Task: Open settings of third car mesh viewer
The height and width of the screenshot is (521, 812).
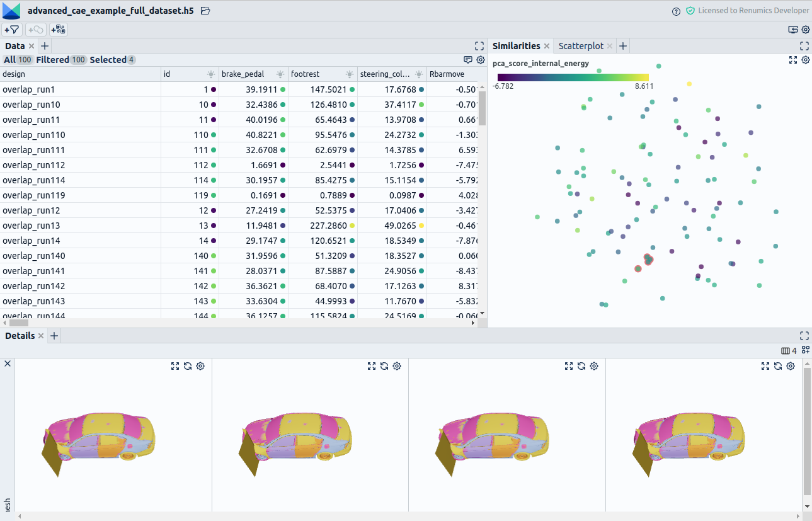Action: pyautogui.click(x=594, y=366)
